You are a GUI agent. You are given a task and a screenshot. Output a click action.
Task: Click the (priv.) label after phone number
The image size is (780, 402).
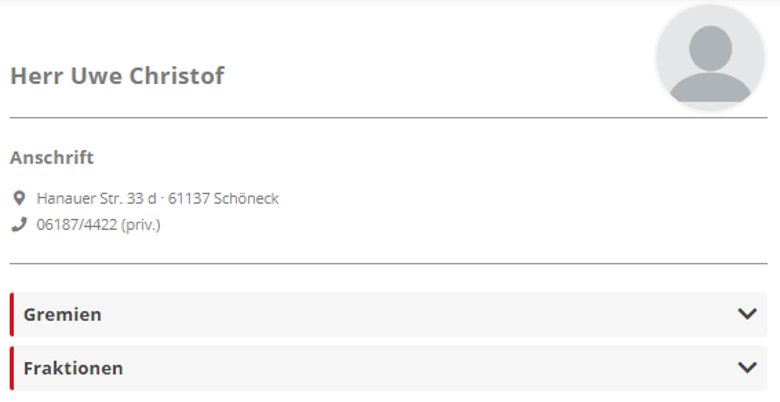[x=141, y=225]
